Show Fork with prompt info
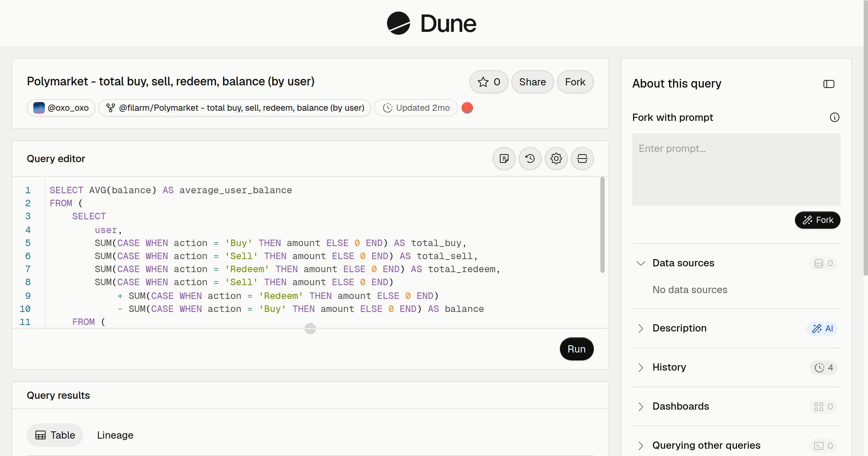 [x=835, y=117]
